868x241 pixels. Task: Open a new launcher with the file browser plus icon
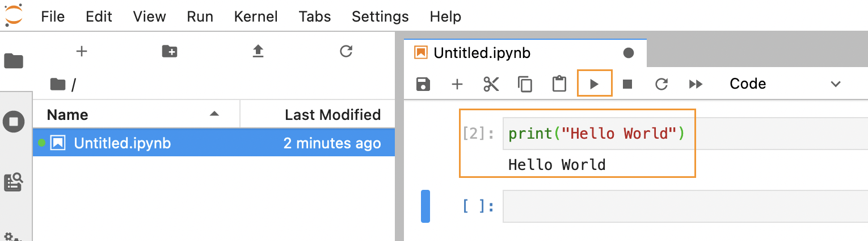[x=82, y=51]
